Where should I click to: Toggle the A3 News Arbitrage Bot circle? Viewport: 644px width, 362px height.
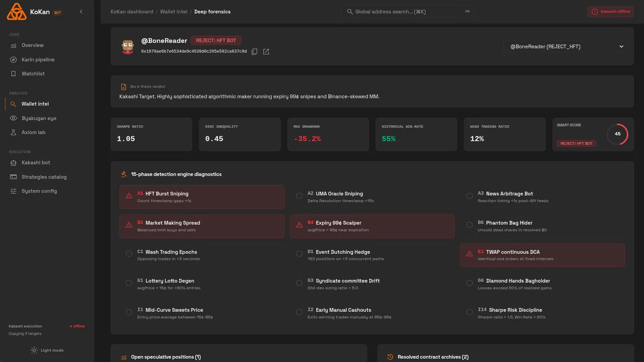[470, 196]
